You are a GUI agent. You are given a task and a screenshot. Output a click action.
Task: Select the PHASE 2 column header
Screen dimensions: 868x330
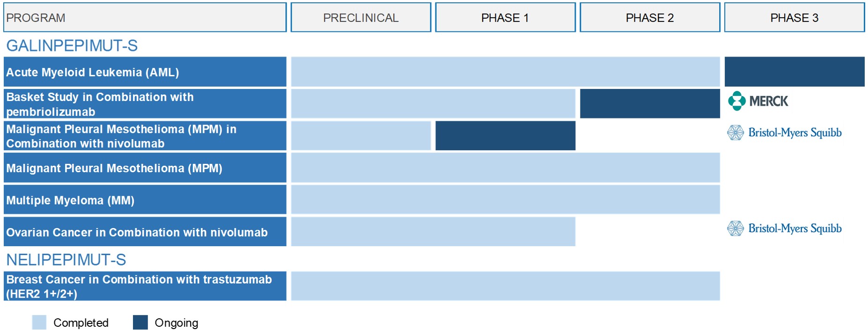coord(650,18)
